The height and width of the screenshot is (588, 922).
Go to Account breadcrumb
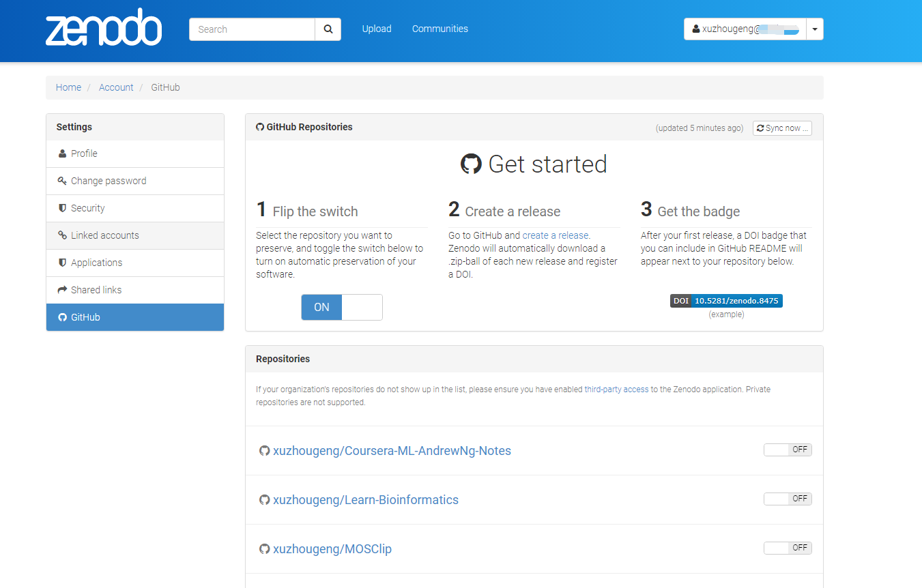(x=116, y=87)
